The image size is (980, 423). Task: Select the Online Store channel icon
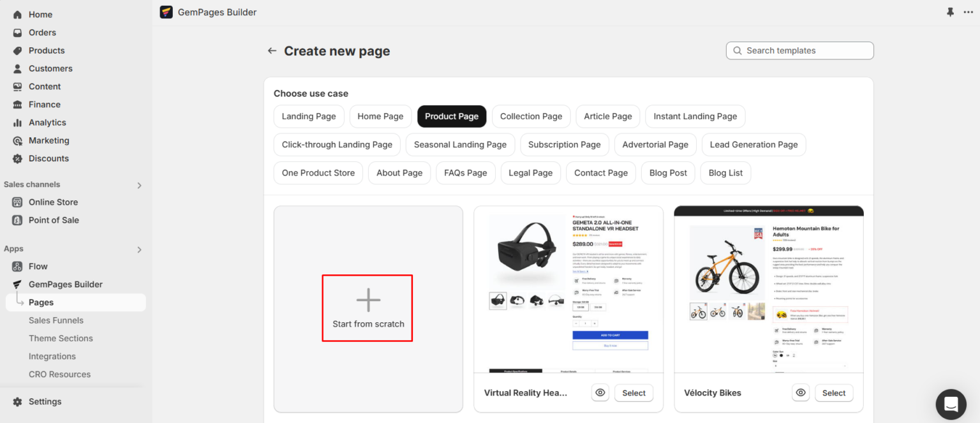point(17,202)
